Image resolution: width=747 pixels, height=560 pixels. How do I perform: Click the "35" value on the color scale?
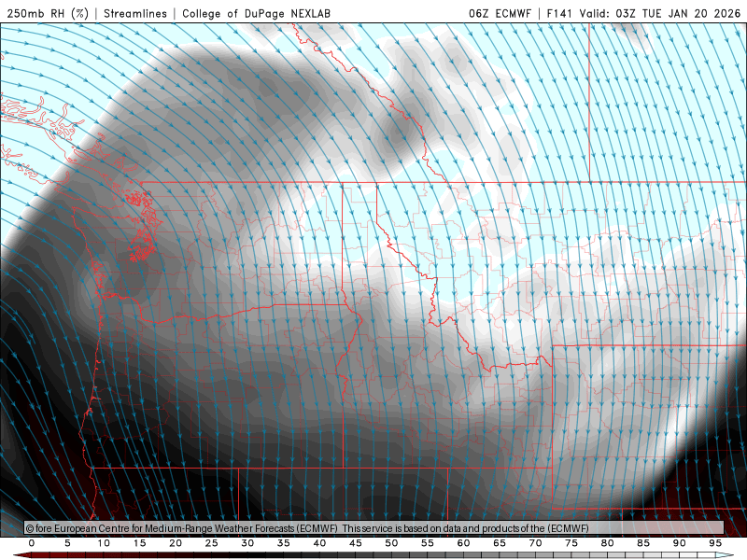[x=284, y=543]
